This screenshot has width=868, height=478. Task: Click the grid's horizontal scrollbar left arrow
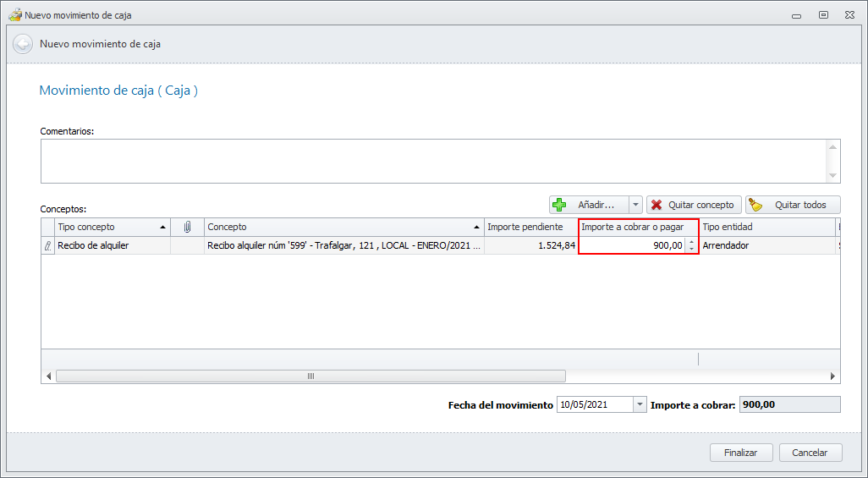49,376
